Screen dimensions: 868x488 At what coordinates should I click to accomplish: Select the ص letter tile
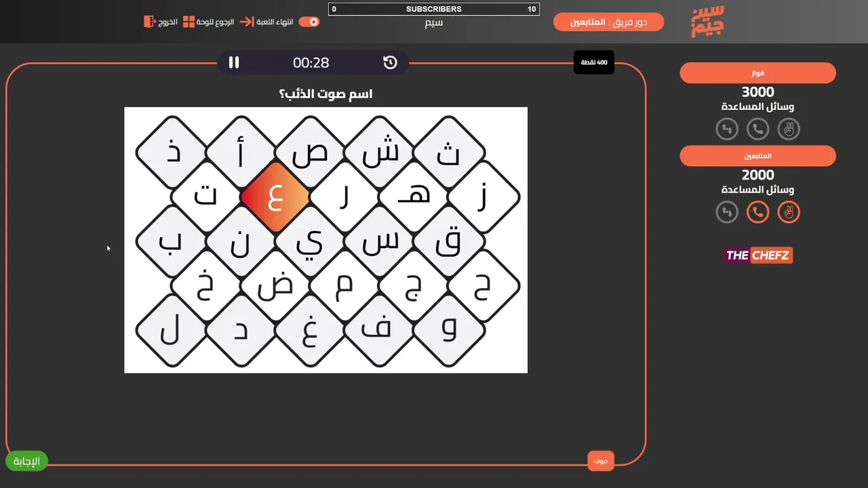point(310,153)
